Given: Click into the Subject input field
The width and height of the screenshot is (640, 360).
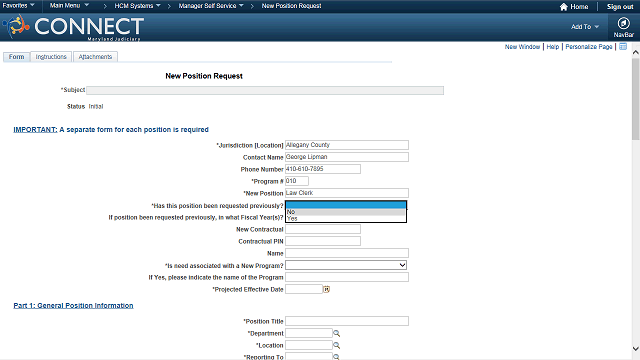Looking at the screenshot, I should pyautogui.click(x=265, y=91).
